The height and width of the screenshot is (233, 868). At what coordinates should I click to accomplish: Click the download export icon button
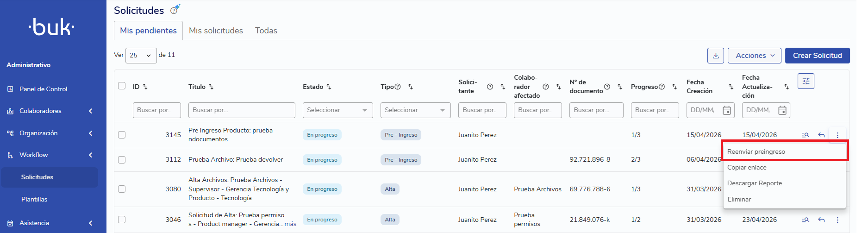coord(715,56)
